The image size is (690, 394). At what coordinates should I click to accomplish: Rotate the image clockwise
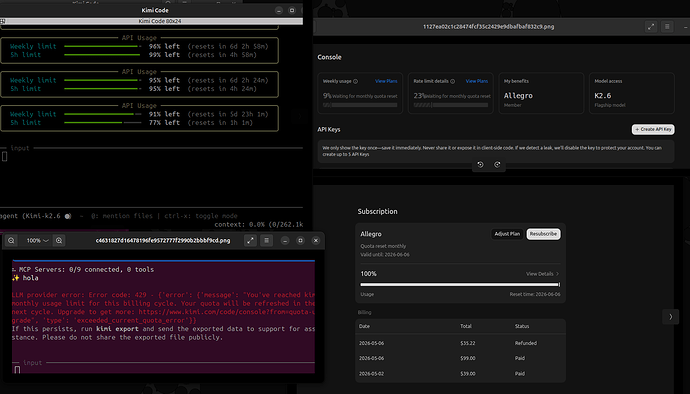tap(497, 165)
